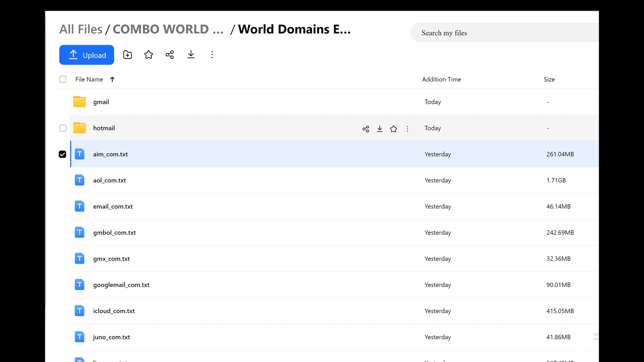Click the Upload button
The image size is (644, 362).
click(x=86, y=55)
